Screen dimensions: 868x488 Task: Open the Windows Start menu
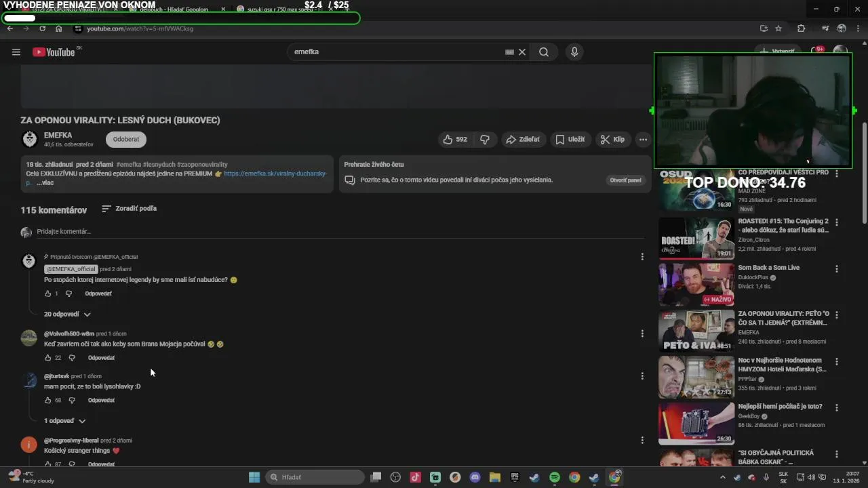(x=254, y=477)
